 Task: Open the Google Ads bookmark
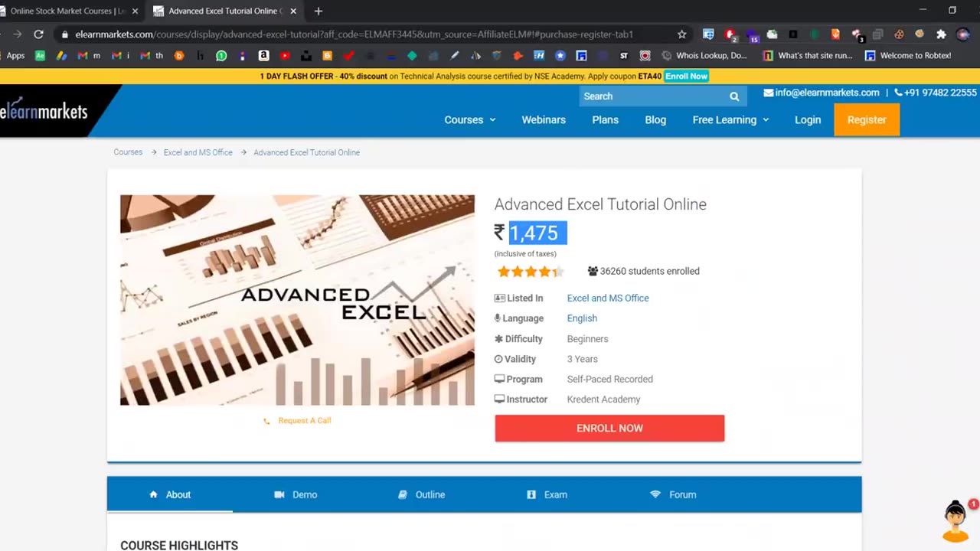[61, 56]
